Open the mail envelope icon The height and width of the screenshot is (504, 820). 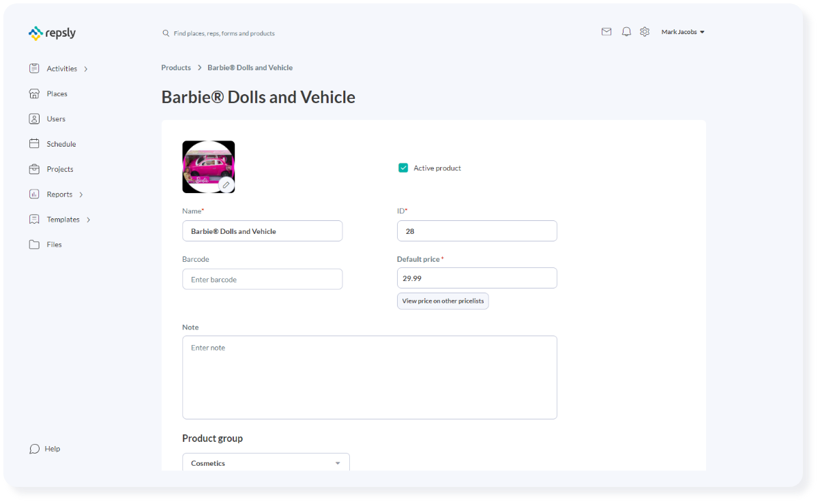pyautogui.click(x=606, y=32)
